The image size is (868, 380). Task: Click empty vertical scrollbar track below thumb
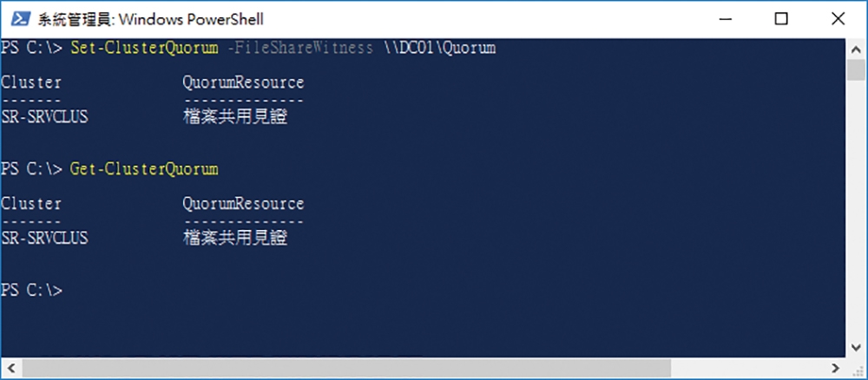tap(856, 210)
